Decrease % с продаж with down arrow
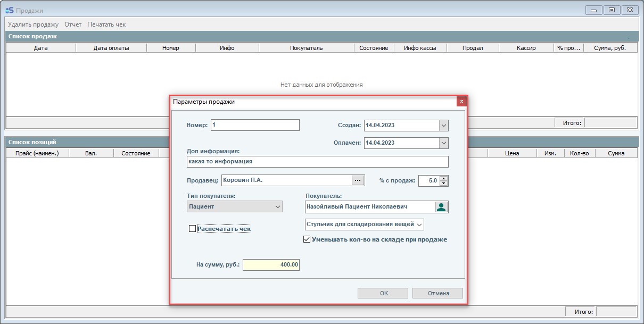 (x=444, y=184)
